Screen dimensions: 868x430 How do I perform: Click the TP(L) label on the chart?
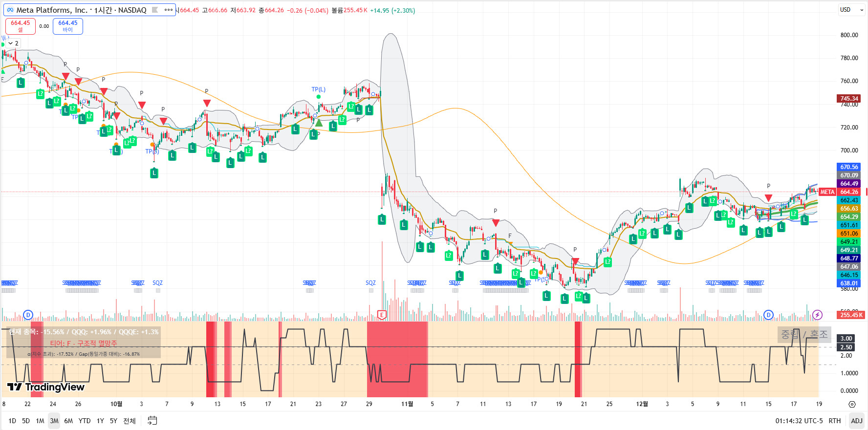point(319,89)
